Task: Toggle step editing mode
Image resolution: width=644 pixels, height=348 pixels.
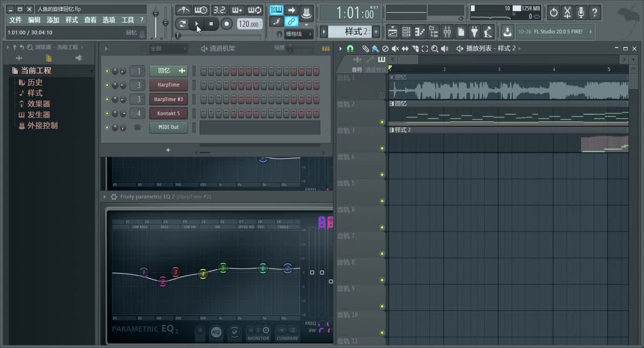Action: coord(277,22)
